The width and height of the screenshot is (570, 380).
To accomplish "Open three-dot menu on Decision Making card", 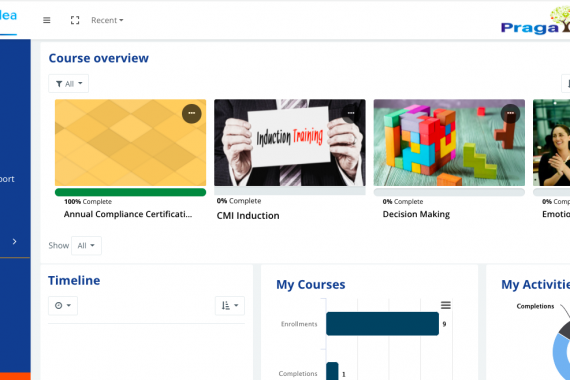I will pos(510,113).
